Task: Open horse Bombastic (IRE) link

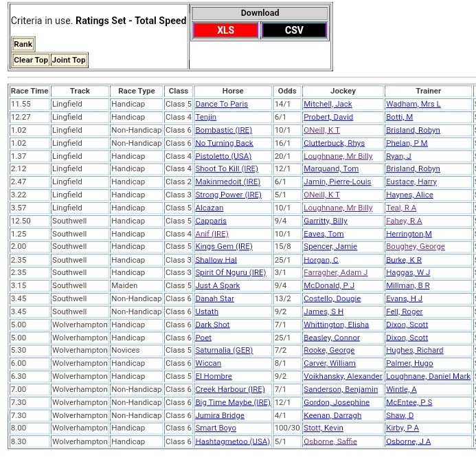Action: (223, 130)
